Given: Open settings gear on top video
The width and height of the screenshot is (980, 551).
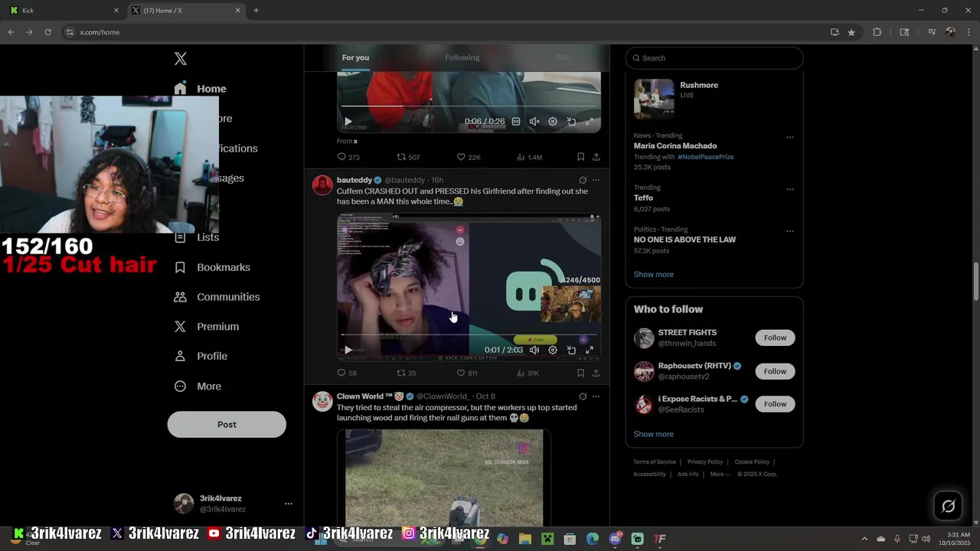Looking at the screenshot, I should coord(553,122).
